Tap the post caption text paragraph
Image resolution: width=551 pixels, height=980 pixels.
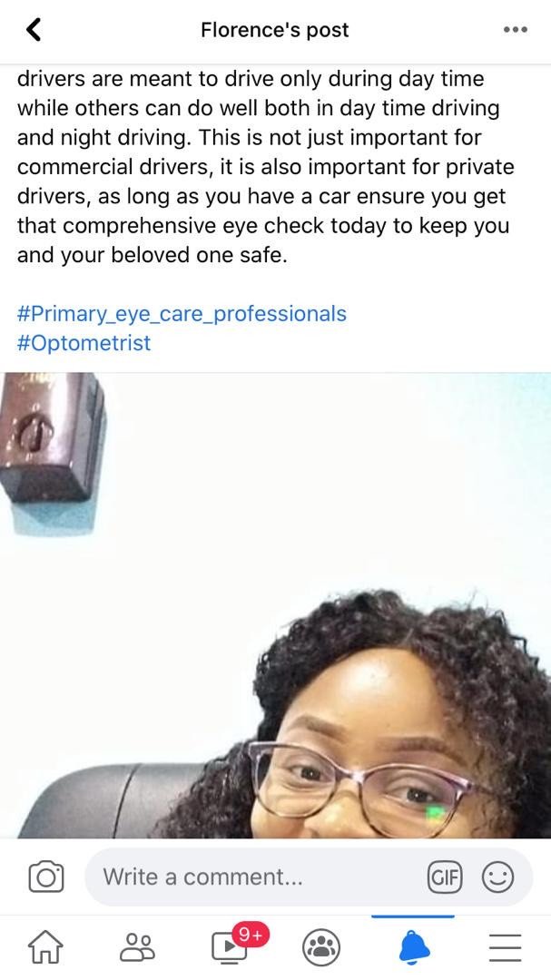[266, 167]
